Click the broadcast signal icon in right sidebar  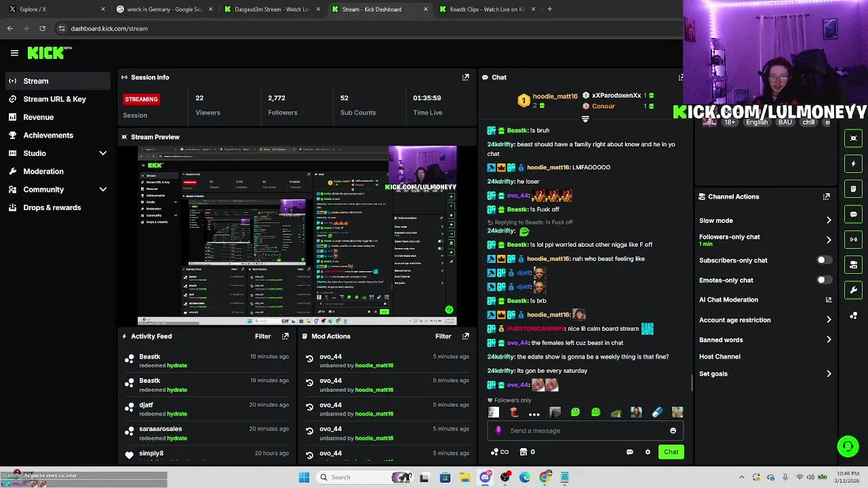coord(854,239)
